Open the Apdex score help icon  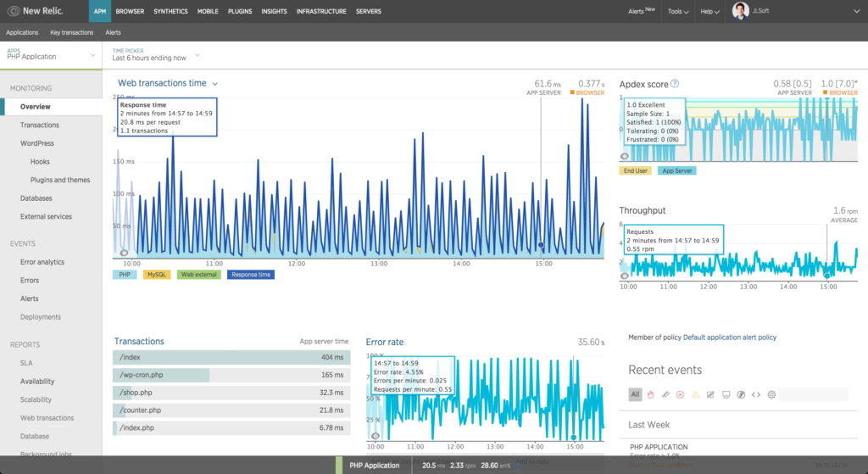coord(675,84)
